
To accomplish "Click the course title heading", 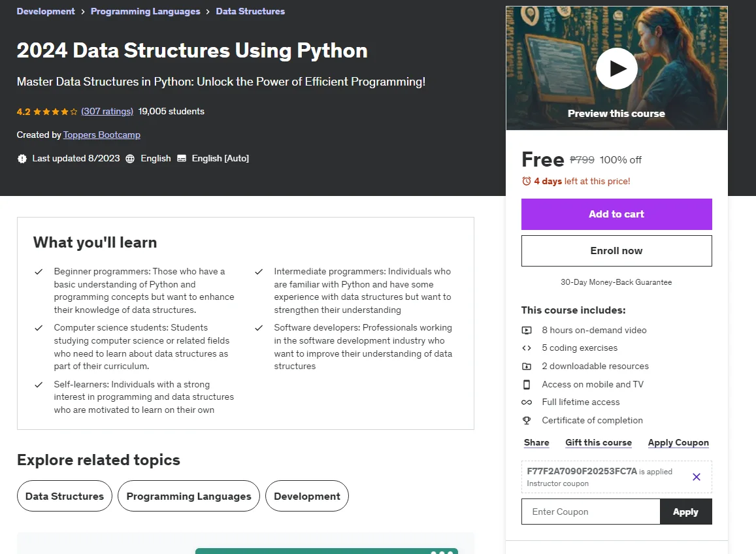I will [x=192, y=50].
